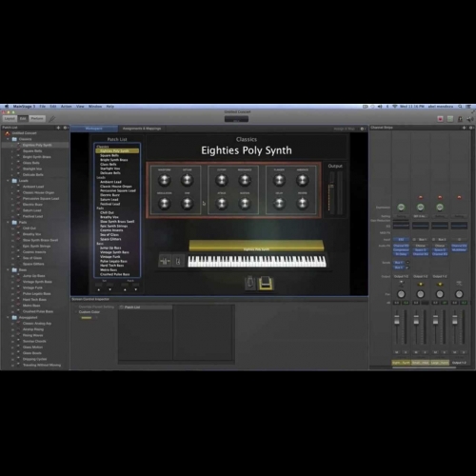Click the Channel Strips horizontal scrollbar
This screenshot has width=476, height=476.
(424, 367)
